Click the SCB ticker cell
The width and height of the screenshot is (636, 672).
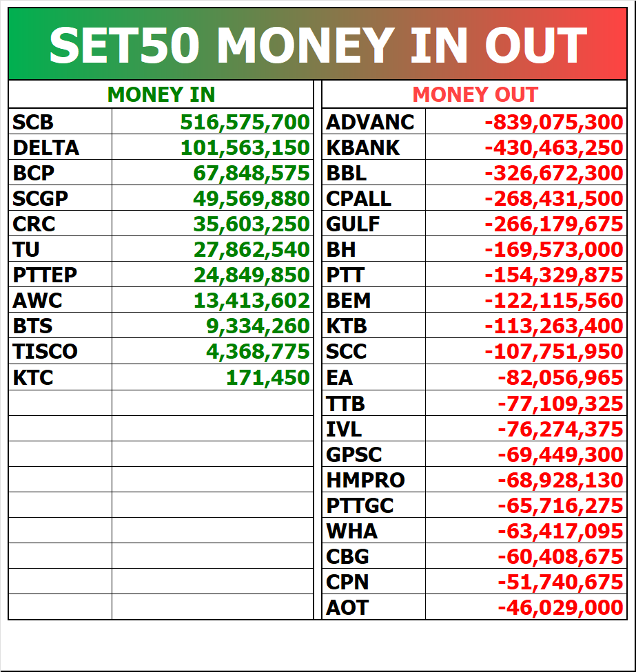60,122
